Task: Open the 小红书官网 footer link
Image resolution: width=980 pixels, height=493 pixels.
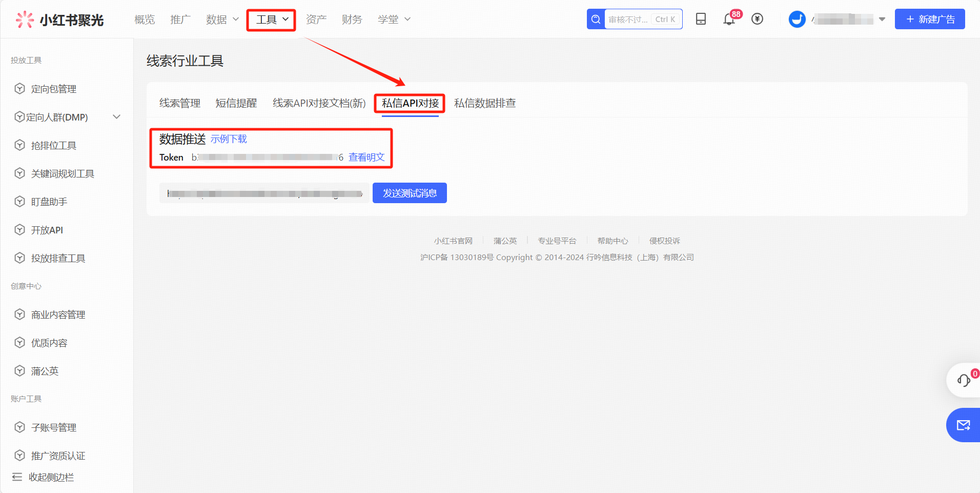Action: (x=453, y=241)
